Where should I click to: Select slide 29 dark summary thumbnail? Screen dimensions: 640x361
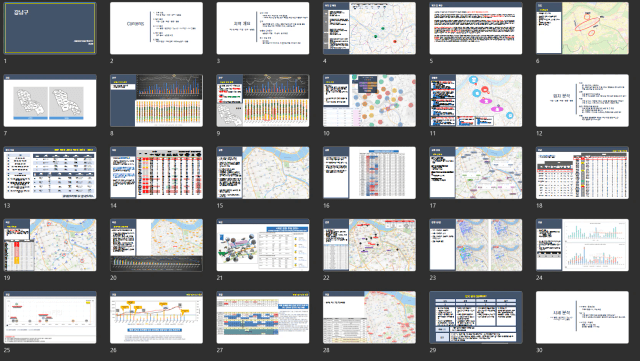[476, 317]
